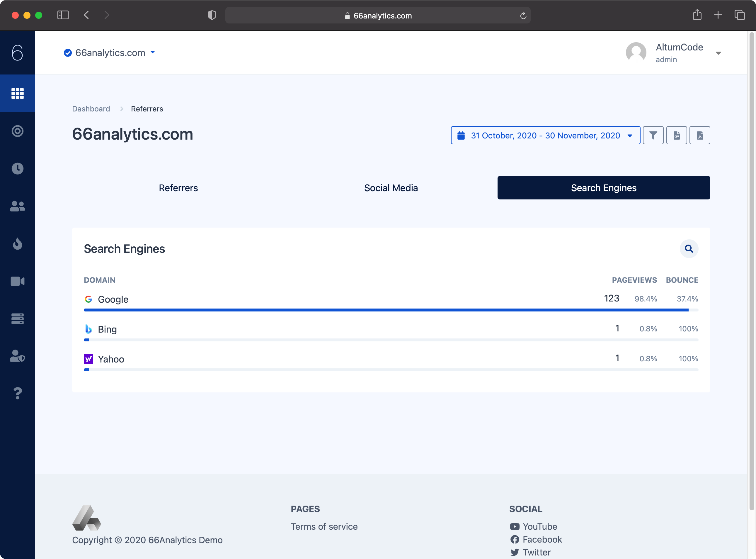Switch to the Referrers tab
The width and height of the screenshot is (756, 559).
tap(178, 188)
